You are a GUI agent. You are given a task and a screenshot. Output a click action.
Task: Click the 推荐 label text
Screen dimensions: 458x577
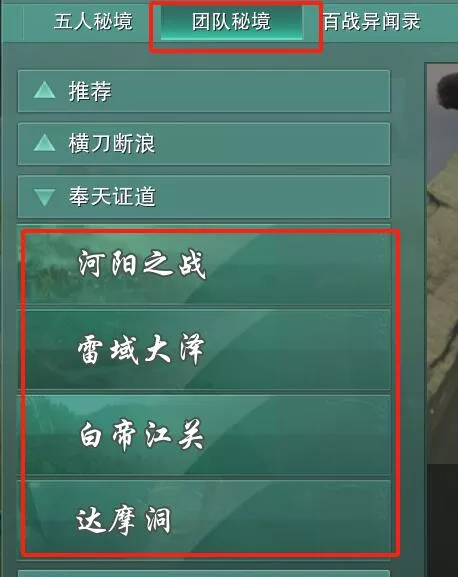coord(90,91)
